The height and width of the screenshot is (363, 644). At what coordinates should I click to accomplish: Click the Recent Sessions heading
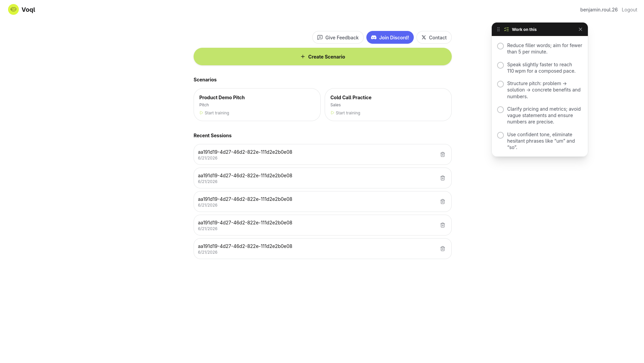pos(212,136)
